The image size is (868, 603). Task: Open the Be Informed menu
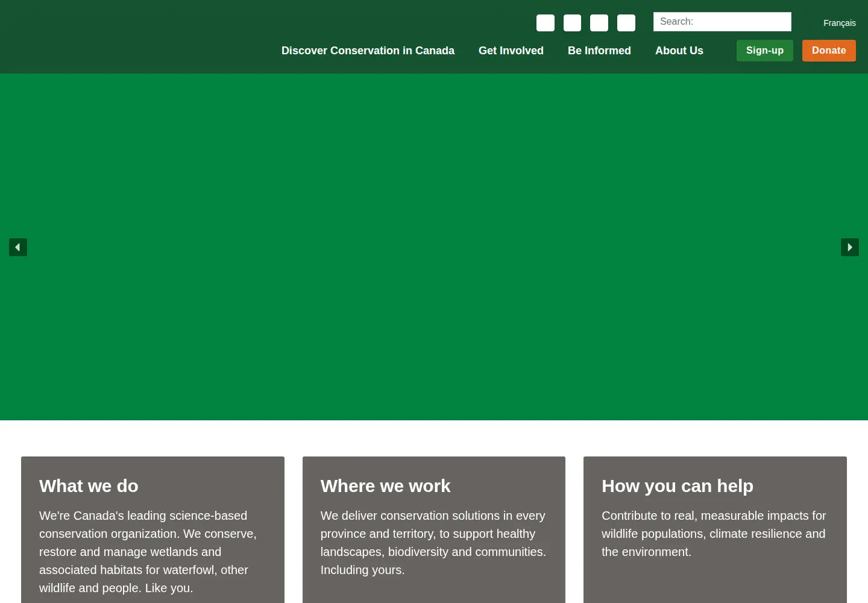(599, 51)
